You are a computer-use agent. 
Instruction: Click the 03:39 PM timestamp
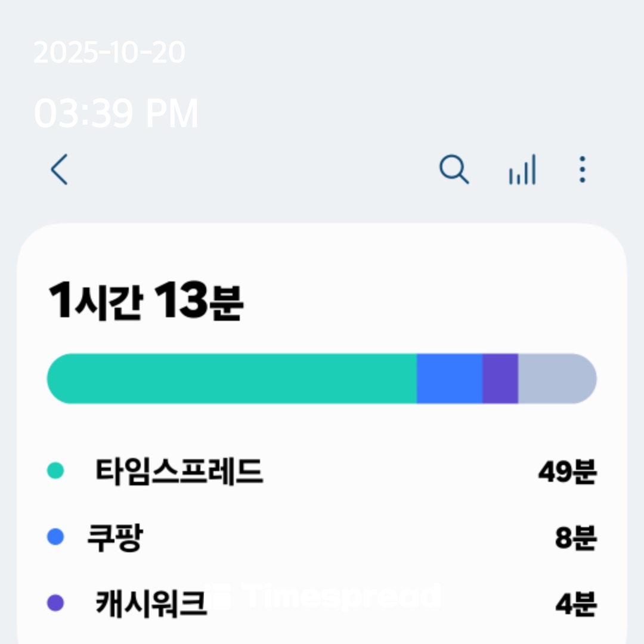pyautogui.click(x=116, y=113)
